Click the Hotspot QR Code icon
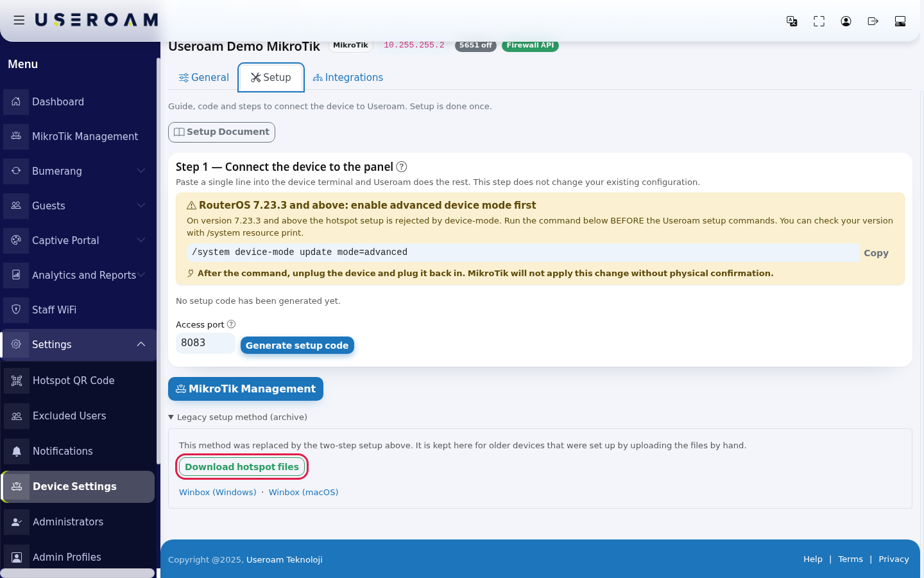This screenshot has height=578, width=924. [17, 381]
